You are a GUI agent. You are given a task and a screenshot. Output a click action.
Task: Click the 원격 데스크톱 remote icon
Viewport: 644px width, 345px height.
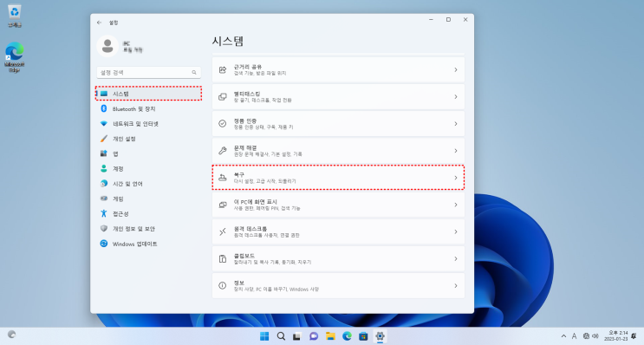point(223,231)
